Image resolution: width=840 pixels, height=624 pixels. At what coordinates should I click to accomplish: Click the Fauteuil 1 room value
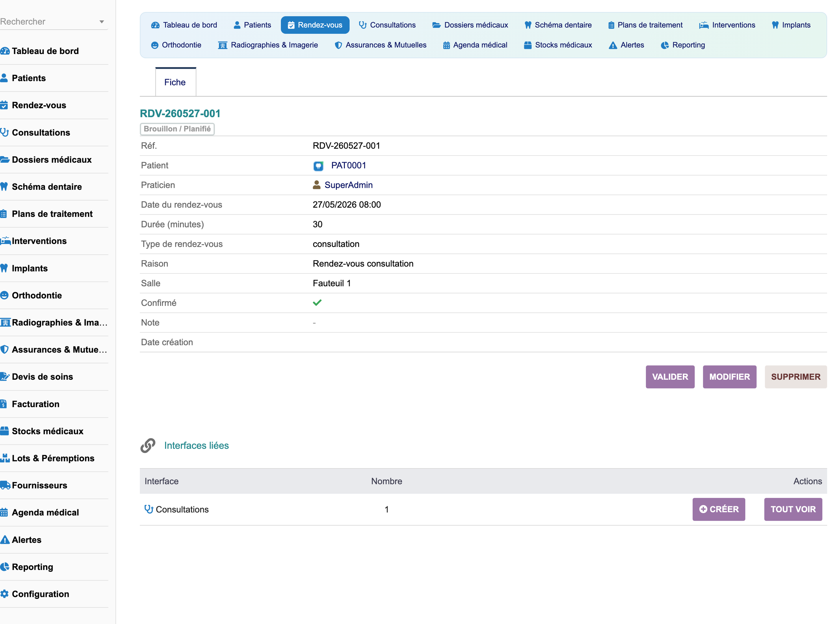click(x=332, y=283)
